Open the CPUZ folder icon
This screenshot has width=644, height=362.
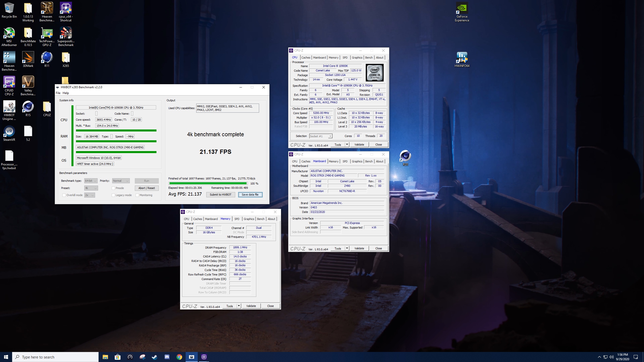[47, 109]
